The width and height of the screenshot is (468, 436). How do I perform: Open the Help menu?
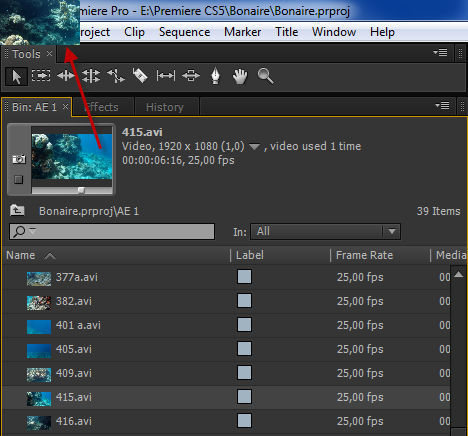(382, 32)
